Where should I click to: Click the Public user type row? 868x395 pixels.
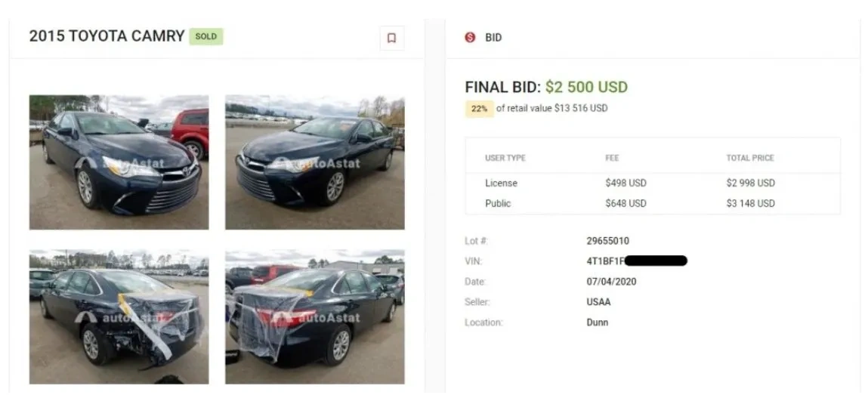pyautogui.click(x=498, y=203)
